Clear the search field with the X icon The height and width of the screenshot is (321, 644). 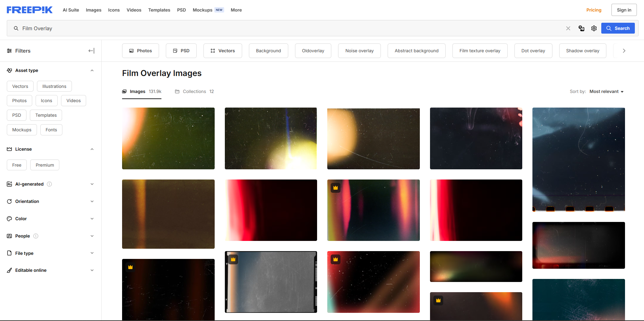click(568, 29)
